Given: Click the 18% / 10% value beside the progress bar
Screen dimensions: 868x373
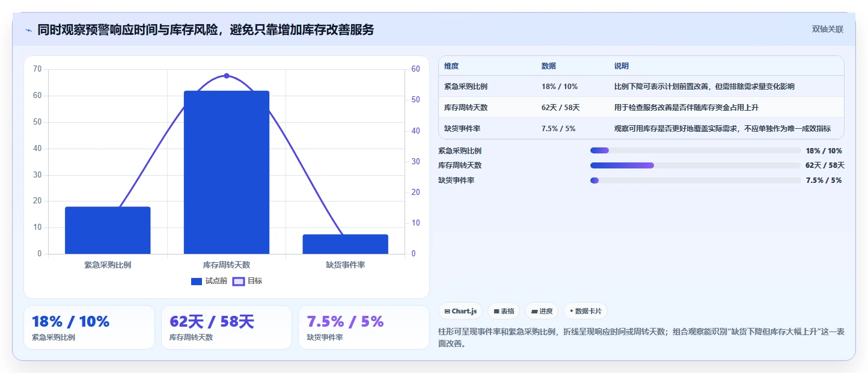Looking at the screenshot, I should 824,151.
